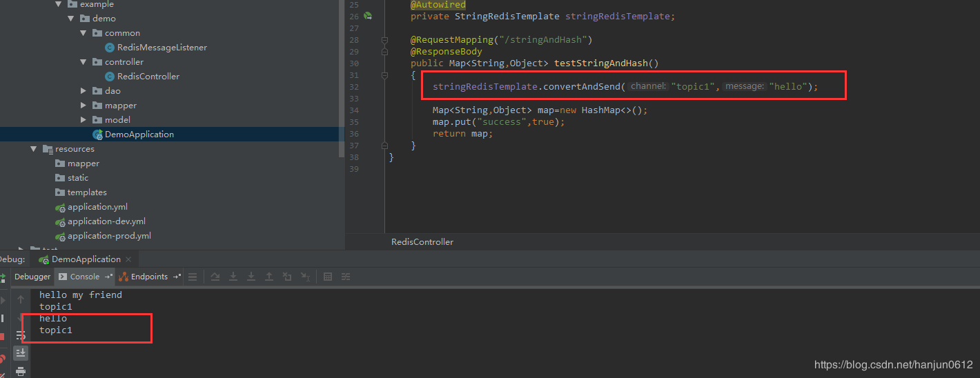This screenshot has height=378, width=980.
Task: Click the RedisController breadcrumb below the editor
Action: coord(422,242)
